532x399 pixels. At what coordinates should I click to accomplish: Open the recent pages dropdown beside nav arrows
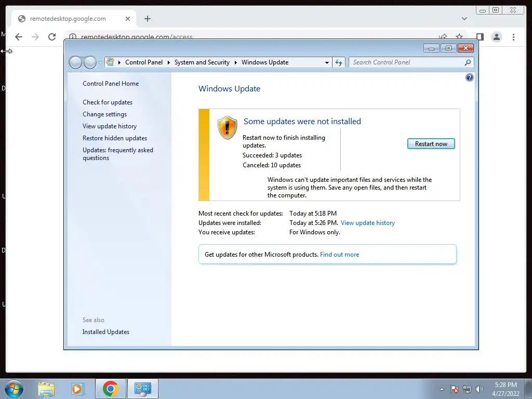click(100, 63)
